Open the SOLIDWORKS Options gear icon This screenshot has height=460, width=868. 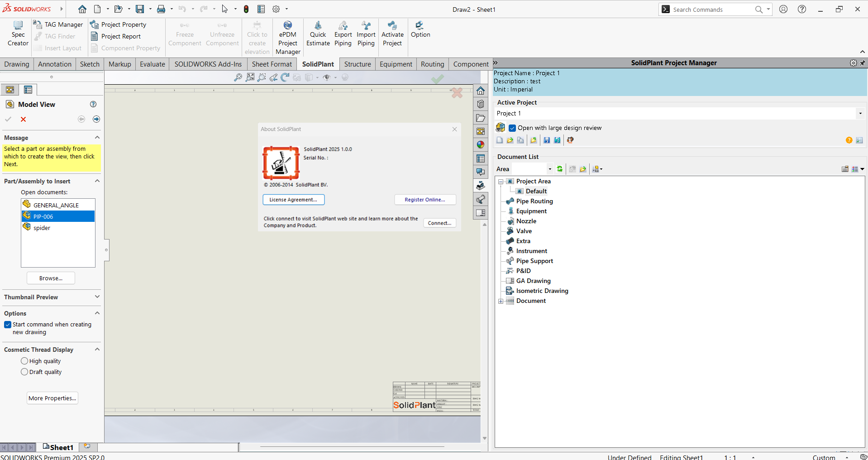click(x=276, y=9)
